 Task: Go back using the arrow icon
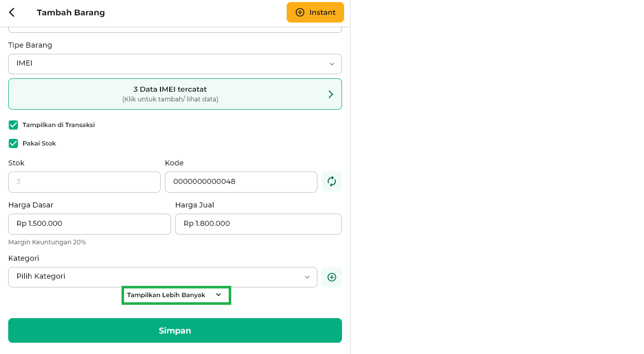click(x=12, y=12)
